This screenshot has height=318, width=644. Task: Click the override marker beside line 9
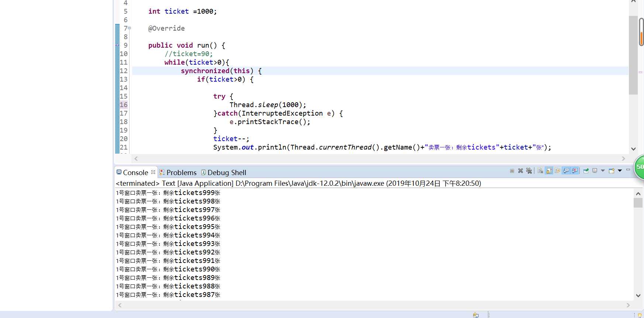click(117, 45)
